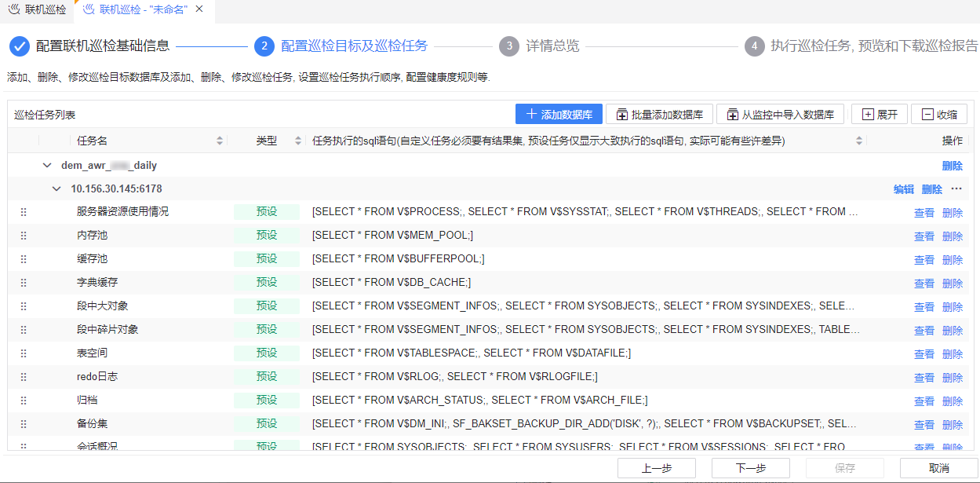This screenshot has height=483, width=980.
Task: View the 归档 task
Action: tap(924, 401)
